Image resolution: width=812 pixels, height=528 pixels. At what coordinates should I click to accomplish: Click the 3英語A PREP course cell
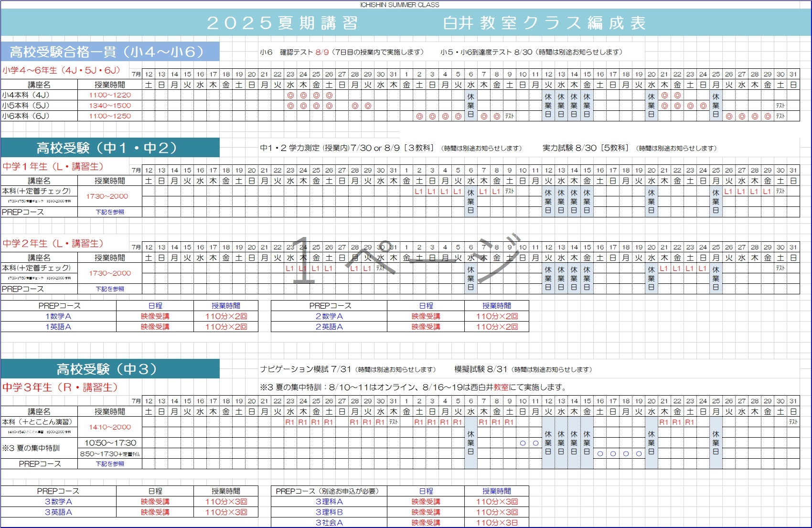tap(58, 512)
